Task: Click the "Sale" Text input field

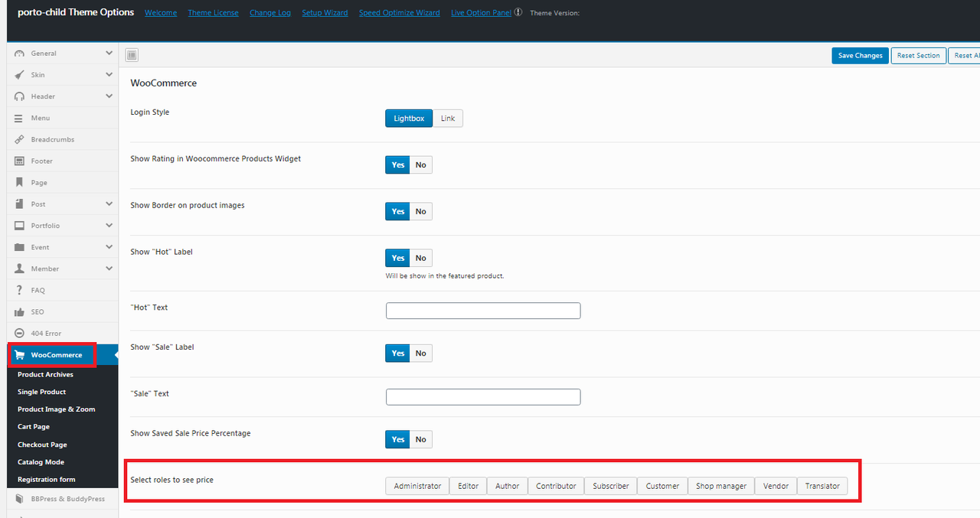Action: pos(483,397)
